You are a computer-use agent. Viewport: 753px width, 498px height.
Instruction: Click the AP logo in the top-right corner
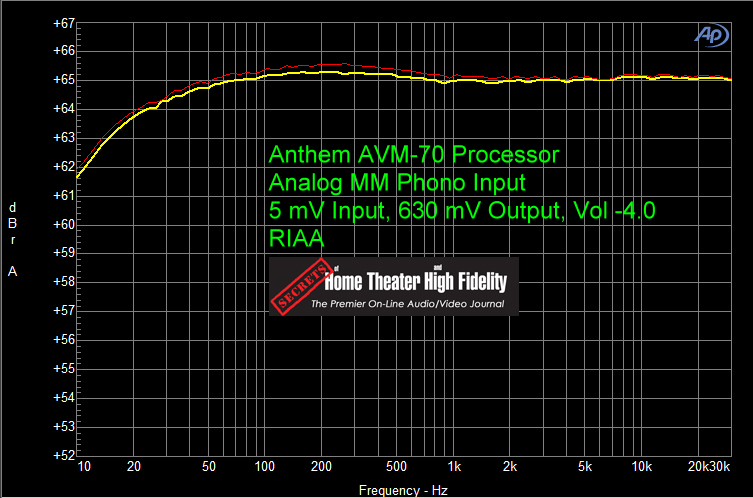click(x=712, y=35)
